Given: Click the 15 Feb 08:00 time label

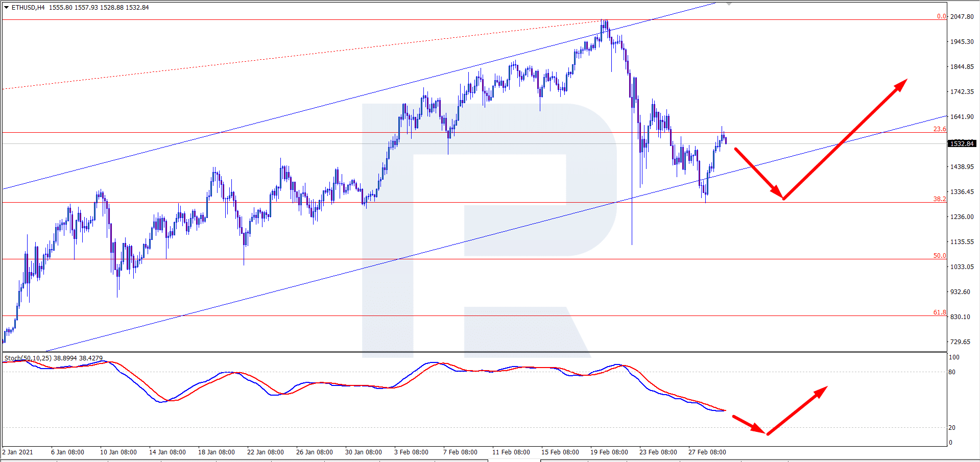Looking at the screenshot, I should [x=560, y=452].
